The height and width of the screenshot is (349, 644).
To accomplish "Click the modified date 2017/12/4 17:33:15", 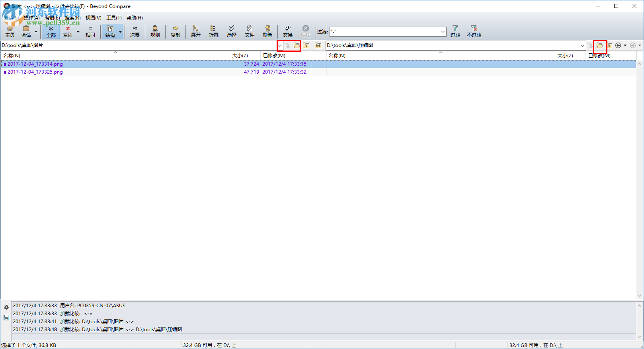I will coord(284,64).
